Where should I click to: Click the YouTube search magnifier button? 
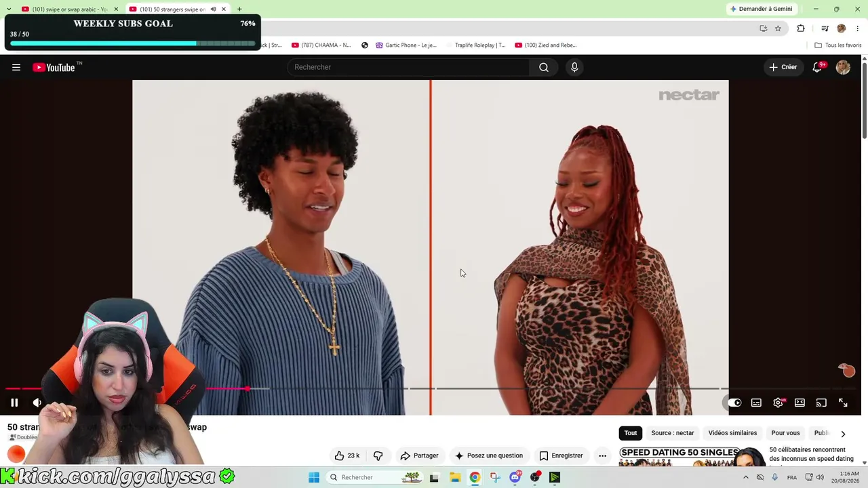click(544, 67)
